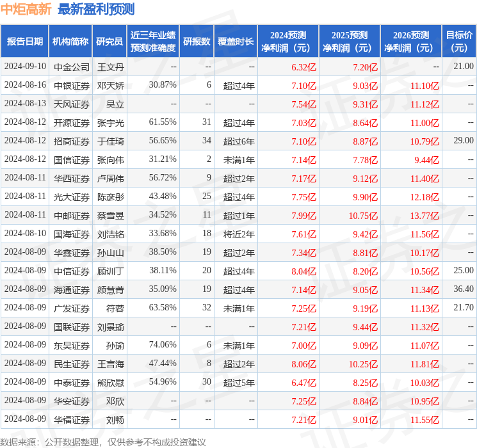The height and width of the screenshot is (448, 477).
Task: Click the 机构简称 column header
Action: tap(70, 42)
